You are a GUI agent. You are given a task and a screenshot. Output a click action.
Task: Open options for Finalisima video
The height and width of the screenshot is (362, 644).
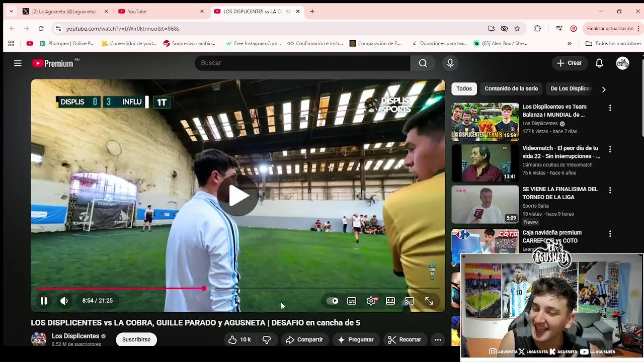point(610,191)
